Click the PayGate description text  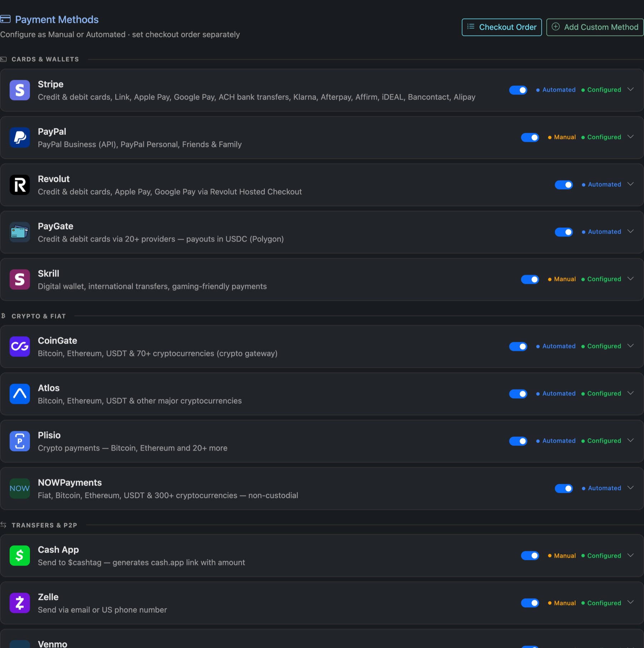(x=161, y=239)
